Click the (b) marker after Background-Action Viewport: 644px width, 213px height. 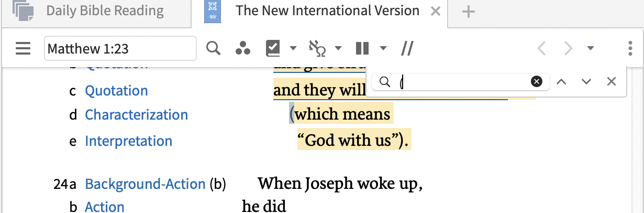click(217, 184)
